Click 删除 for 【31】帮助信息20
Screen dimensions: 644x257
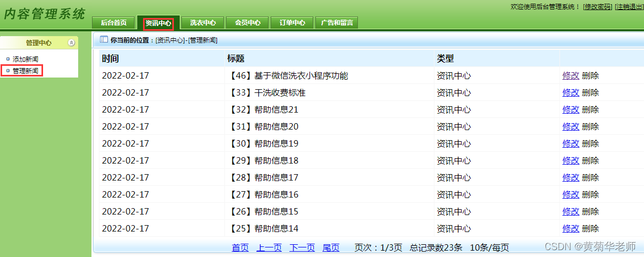(x=590, y=126)
